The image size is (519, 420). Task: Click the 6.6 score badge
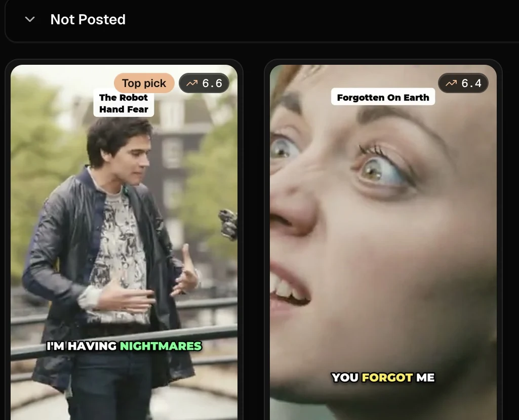204,83
